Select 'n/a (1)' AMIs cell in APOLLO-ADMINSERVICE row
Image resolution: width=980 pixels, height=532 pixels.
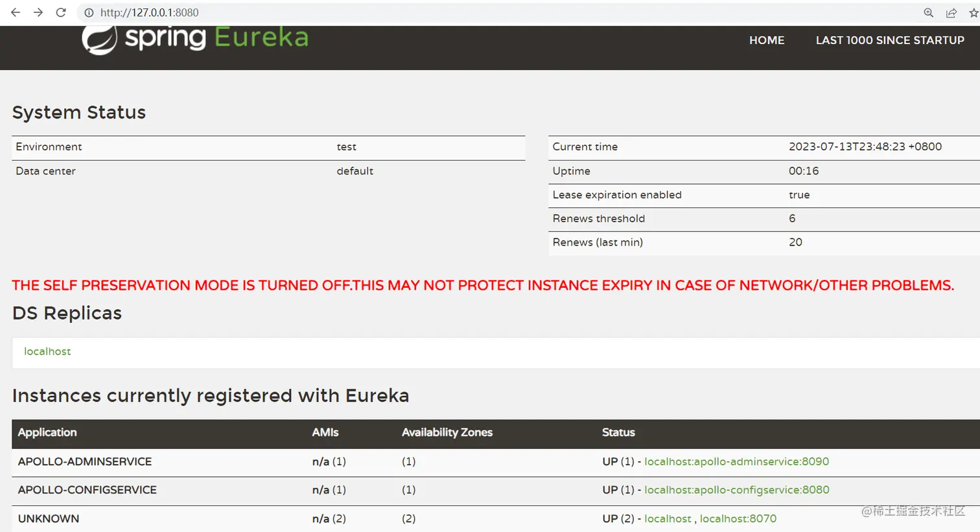[329, 461]
